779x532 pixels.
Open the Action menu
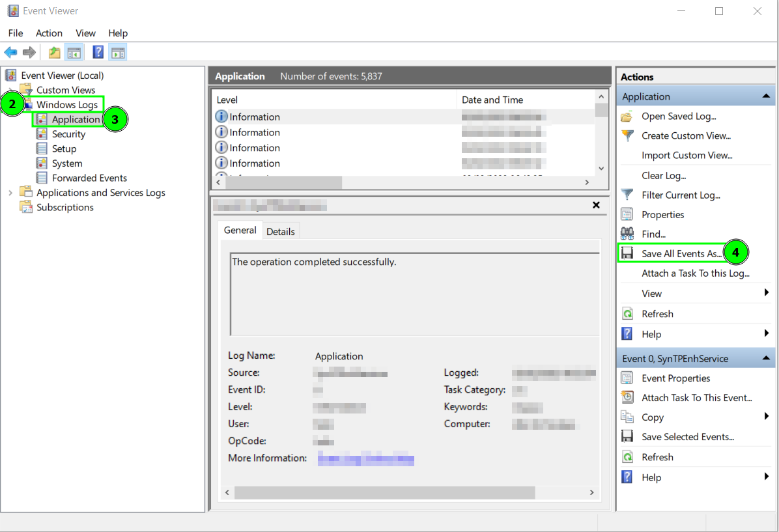pos(49,33)
